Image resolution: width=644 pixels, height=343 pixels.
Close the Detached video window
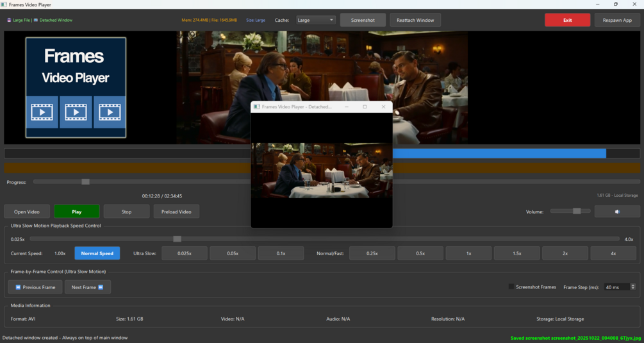[383, 107]
